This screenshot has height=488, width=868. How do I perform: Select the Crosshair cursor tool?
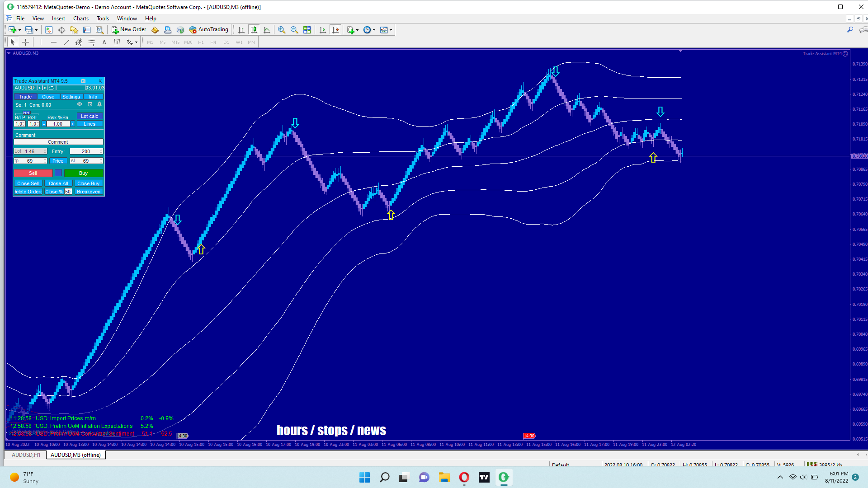26,42
